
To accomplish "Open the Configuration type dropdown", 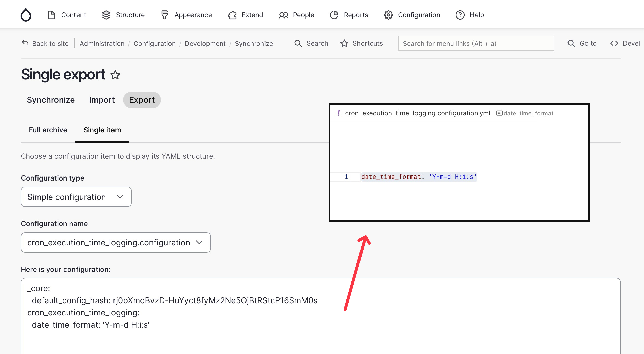I will [76, 197].
